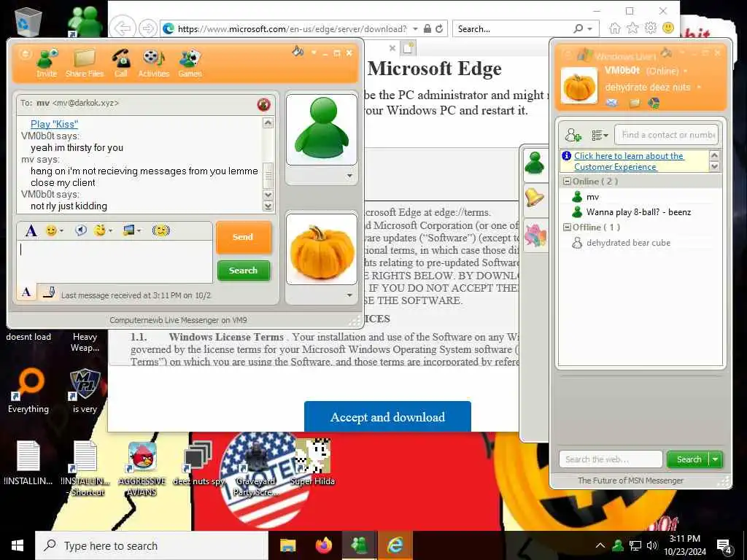Click the wink emoticon button
The image size is (747, 560).
(x=99, y=231)
